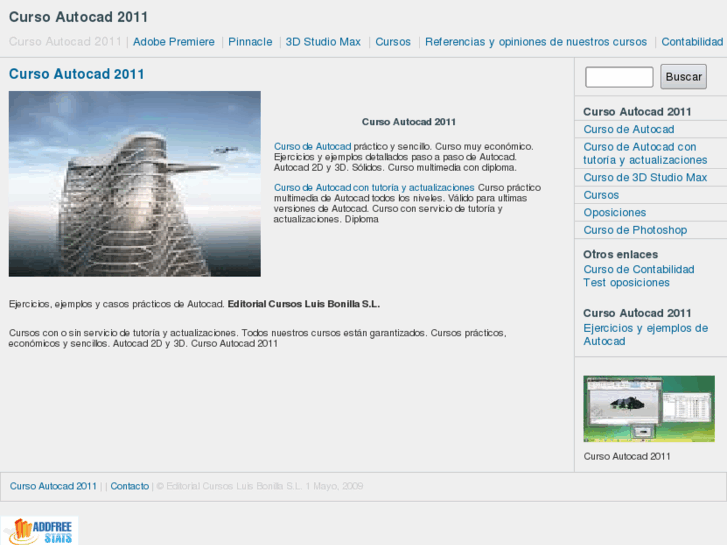Open the blue article heading Curso Autocad 2011
727x545 pixels.
(77, 74)
